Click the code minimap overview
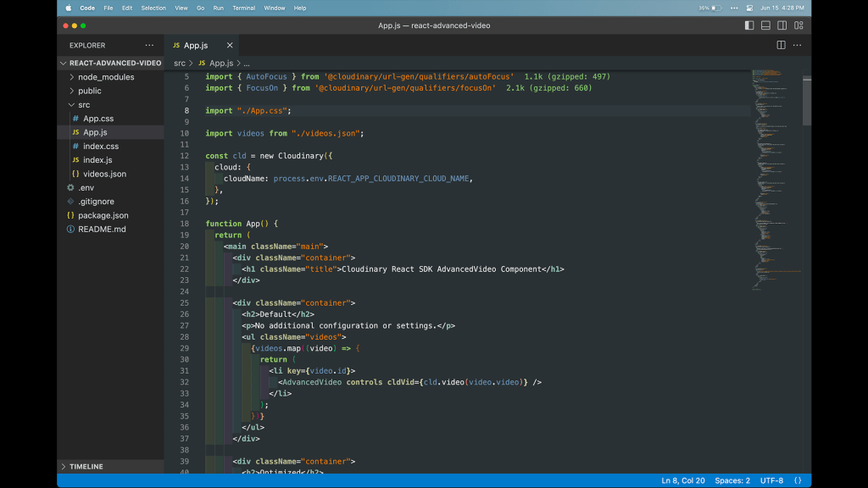 pyautogui.click(x=776, y=180)
